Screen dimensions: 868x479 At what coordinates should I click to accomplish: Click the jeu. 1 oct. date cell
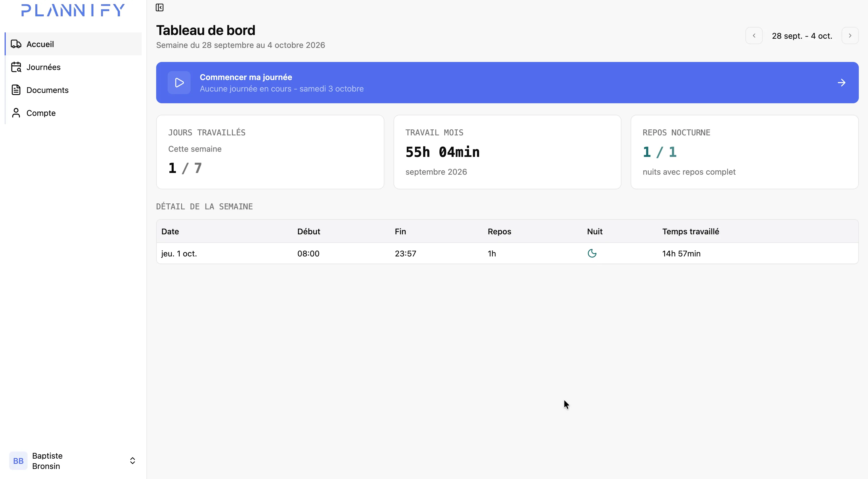[x=179, y=254]
